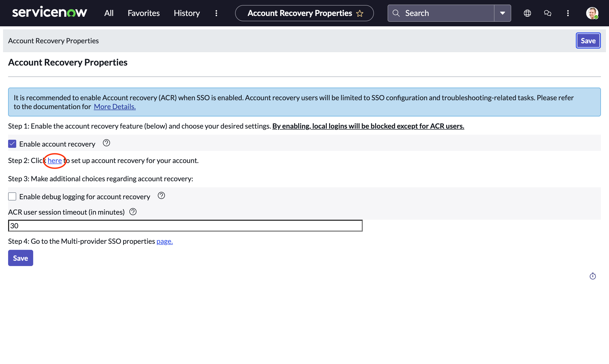Click the help icon beside Enable account recovery
Image resolution: width=609 pixels, height=364 pixels.
pyautogui.click(x=106, y=143)
